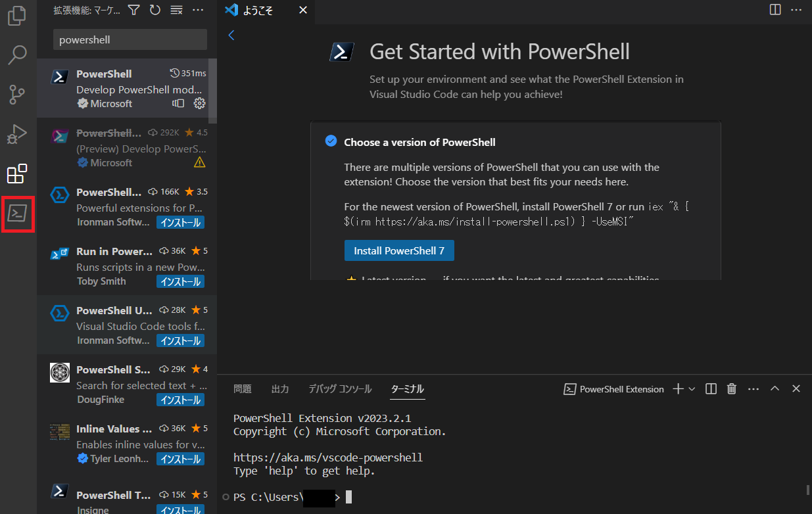Go back with the walkthrough back arrow
This screenshot has height=514, width=812.
[x=231, y=35]
